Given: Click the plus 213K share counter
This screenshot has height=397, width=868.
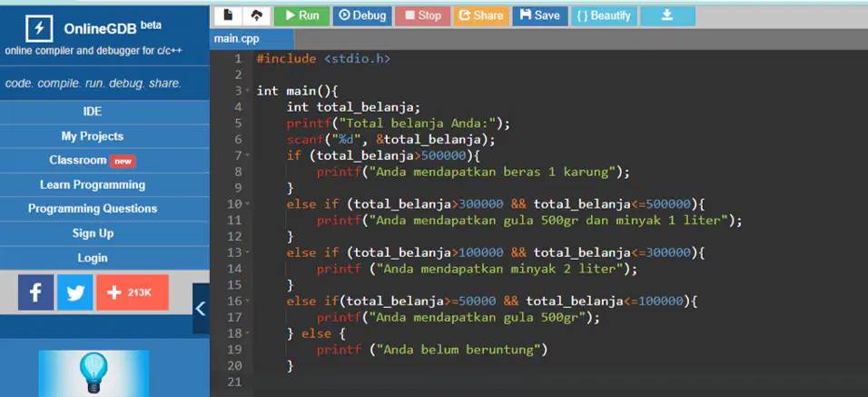Looking at the screenshot, I should point(133,293).
